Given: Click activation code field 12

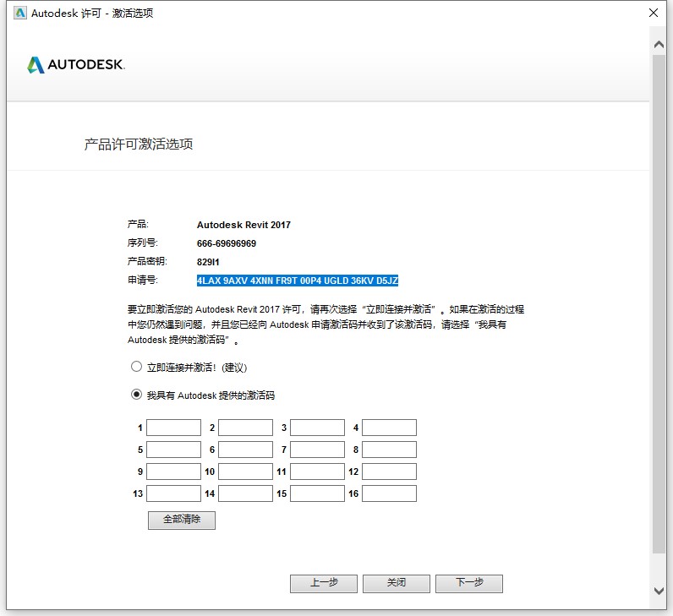Looking at the screenshot, I should (x=389, y=472).
